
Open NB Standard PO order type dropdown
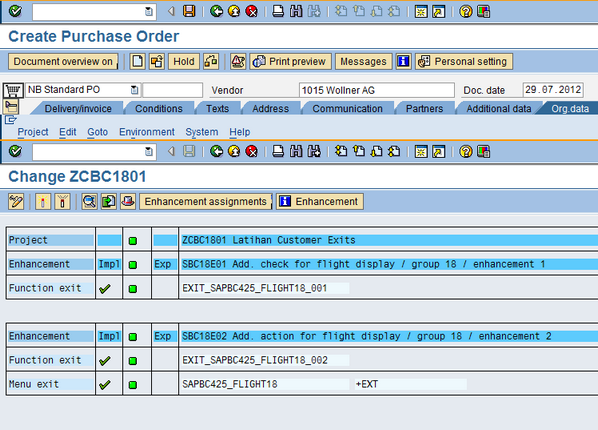point(134,90)
